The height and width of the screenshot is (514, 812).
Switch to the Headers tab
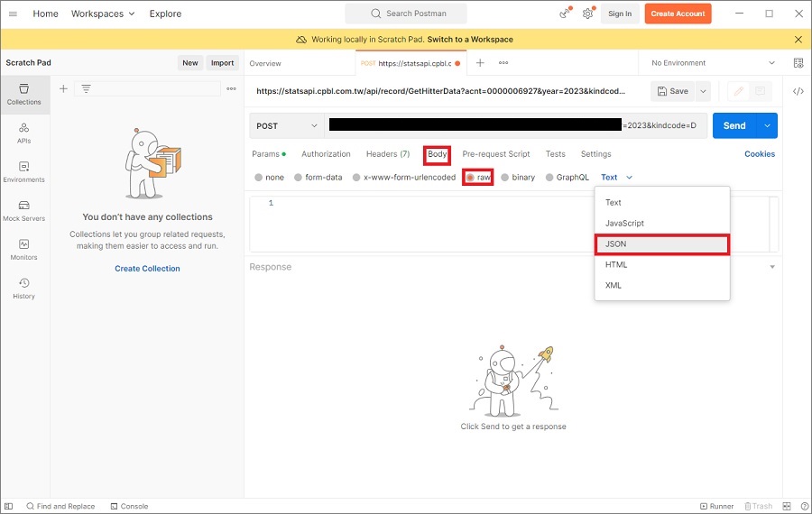coord(387,154)
